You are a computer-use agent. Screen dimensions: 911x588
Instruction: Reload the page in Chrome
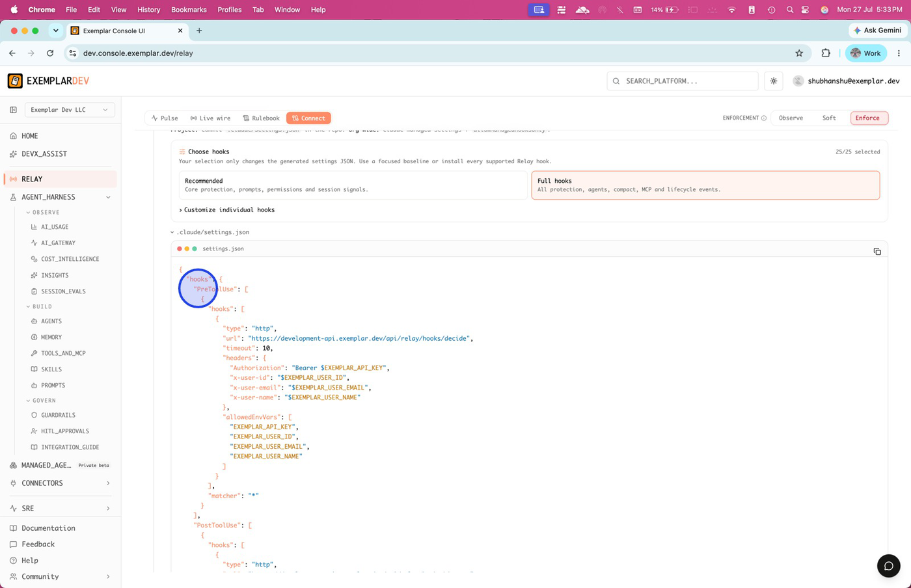[x=50, y=53]
